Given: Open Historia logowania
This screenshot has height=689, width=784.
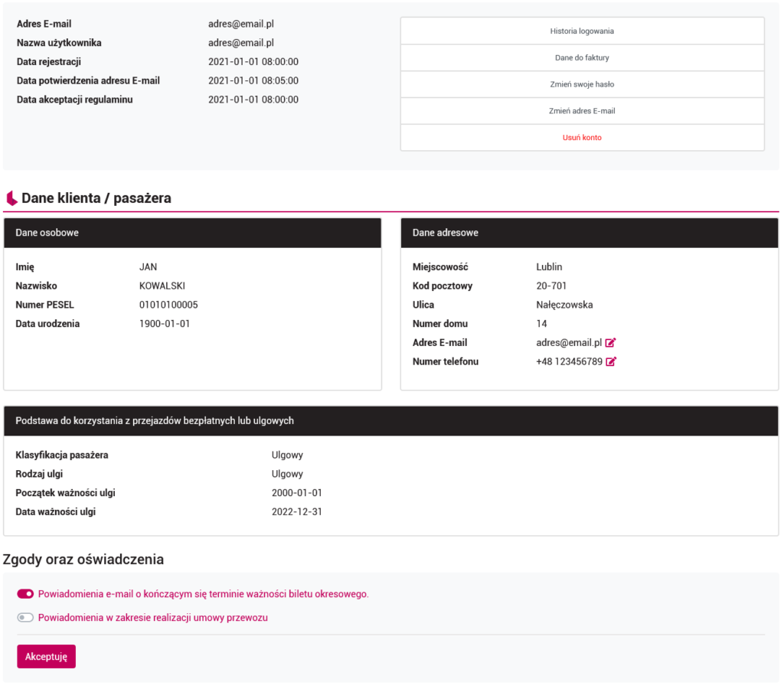Looking at the screenshot, I should coord(582,31).
